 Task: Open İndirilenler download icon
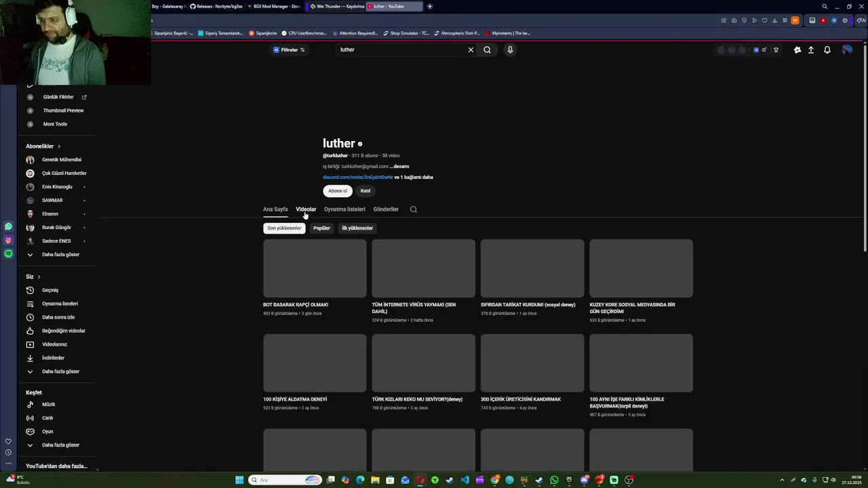(30, 358)
